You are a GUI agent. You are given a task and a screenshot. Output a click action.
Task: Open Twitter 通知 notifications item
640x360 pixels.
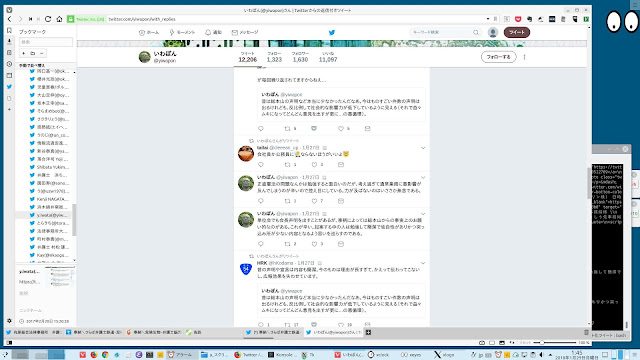point(213,32)
